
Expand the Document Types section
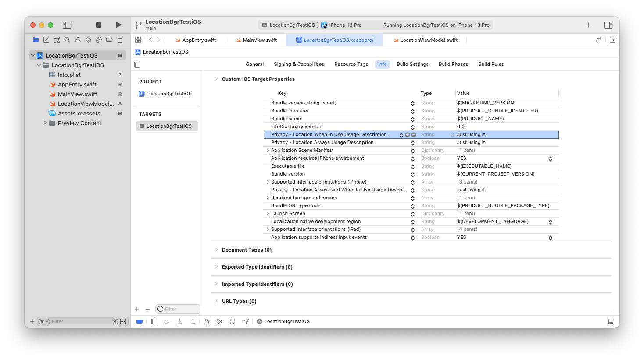(x=216, y=250)
